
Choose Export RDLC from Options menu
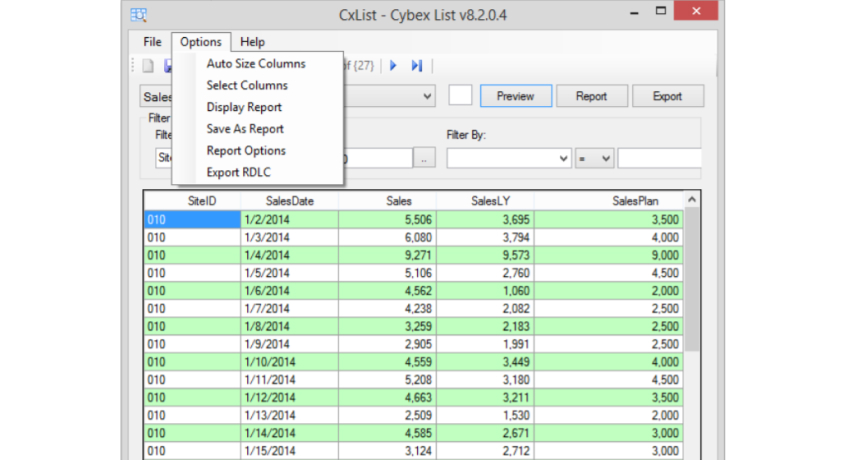238,173
